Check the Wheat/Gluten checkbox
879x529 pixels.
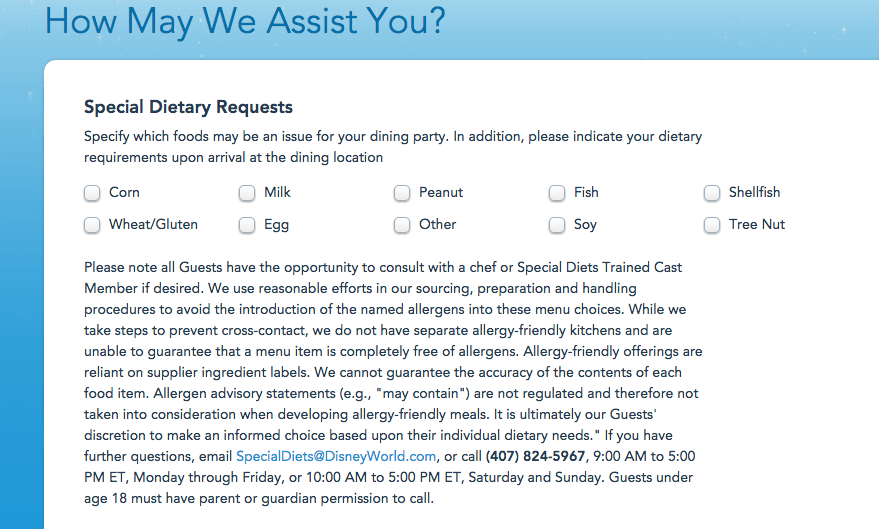92,225
